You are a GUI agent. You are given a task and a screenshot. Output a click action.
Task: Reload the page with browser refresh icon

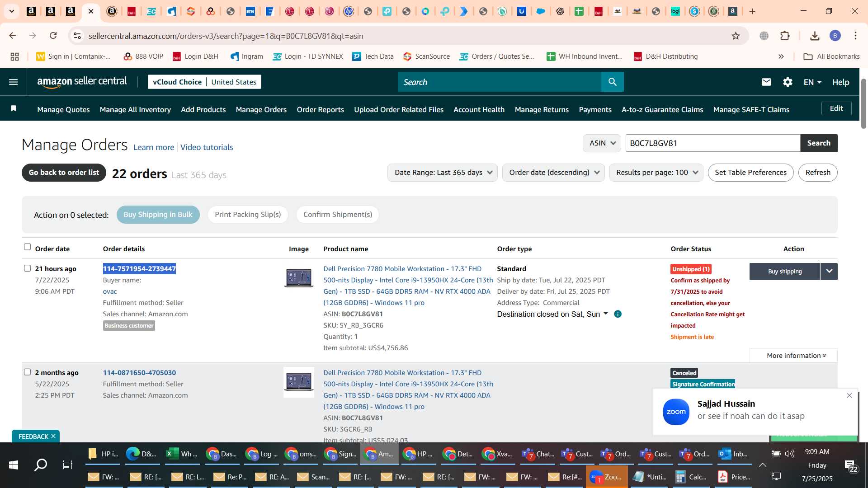pos(53,36)
